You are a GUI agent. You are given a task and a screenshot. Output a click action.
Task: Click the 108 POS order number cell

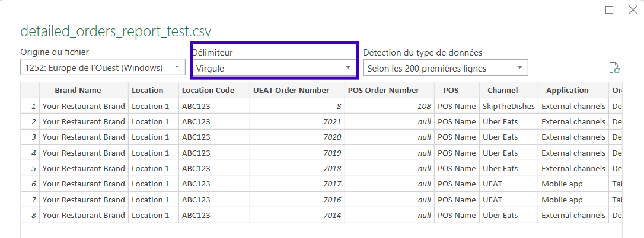(390, 107)
